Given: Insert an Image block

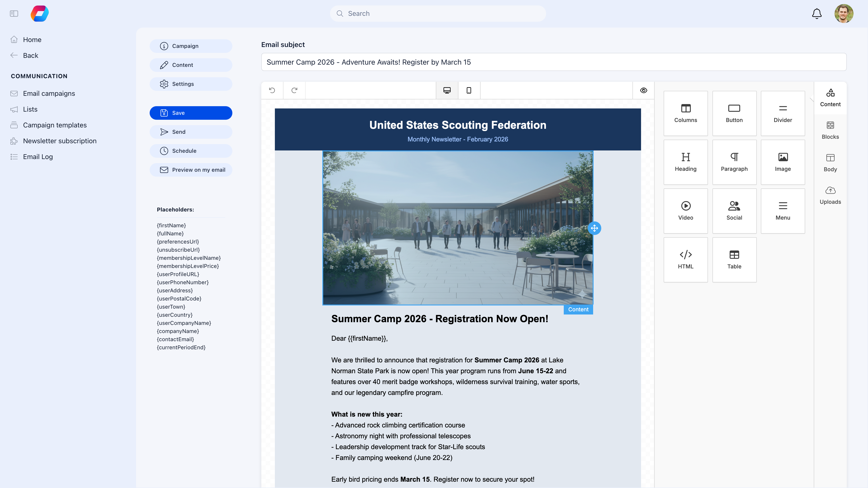Looking at the screenshot, I should point(783,162).
